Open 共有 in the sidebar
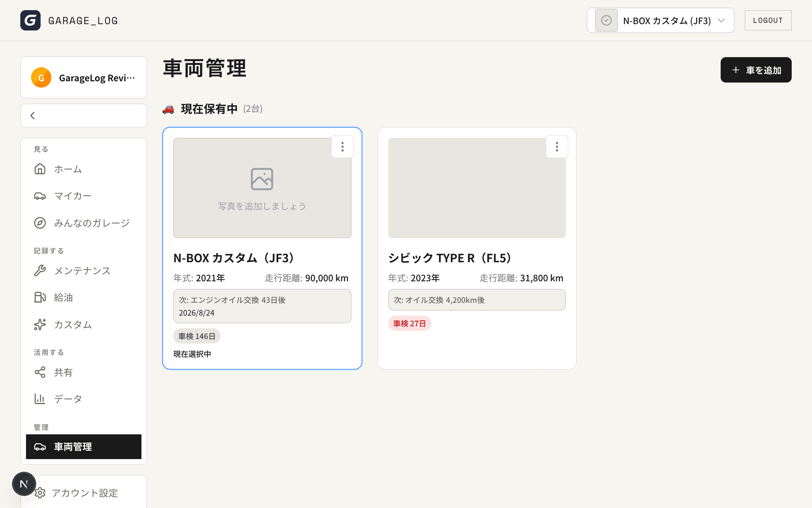The width and height of the screenshot is (812, 508). (83, 372)
